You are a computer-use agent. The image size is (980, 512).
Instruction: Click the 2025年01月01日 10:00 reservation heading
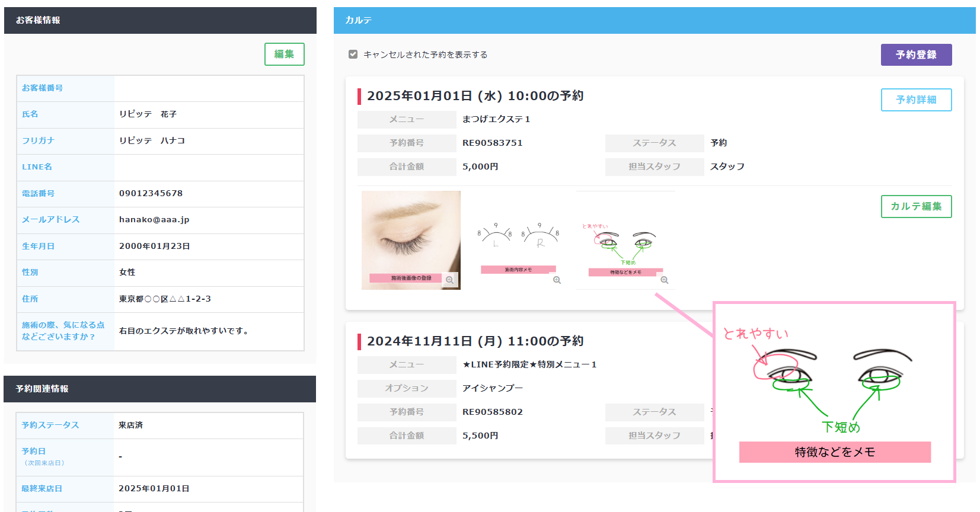coord(475,96)
